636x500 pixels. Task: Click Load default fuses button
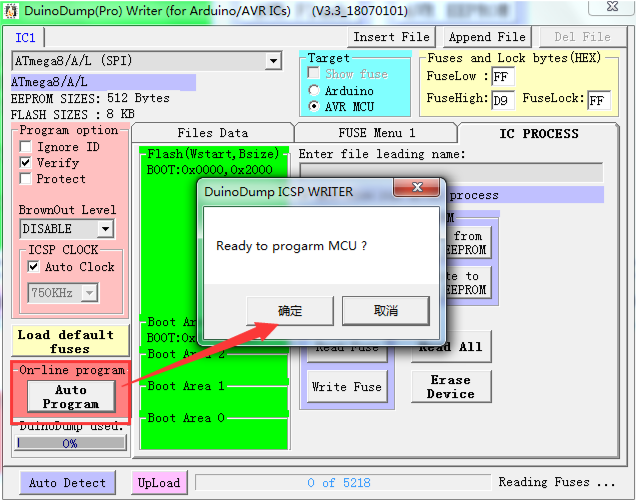point(70,341)
